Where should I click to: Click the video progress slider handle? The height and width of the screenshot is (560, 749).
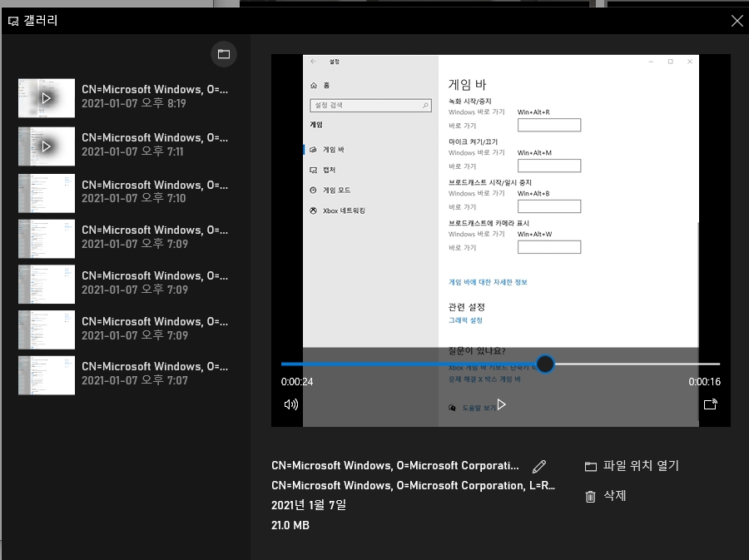coord(545,364)
